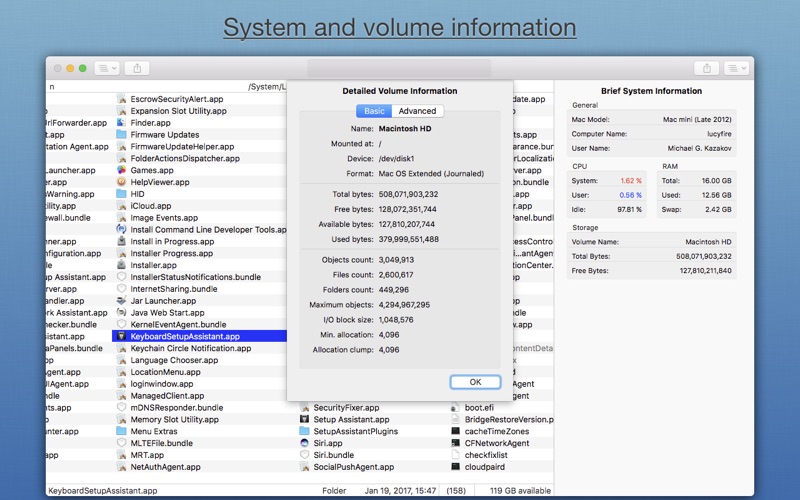Select KernelEventAgent.bundle row
Image resolution: width=800 pixels, height=500 pixels.
tap(199, 324)
